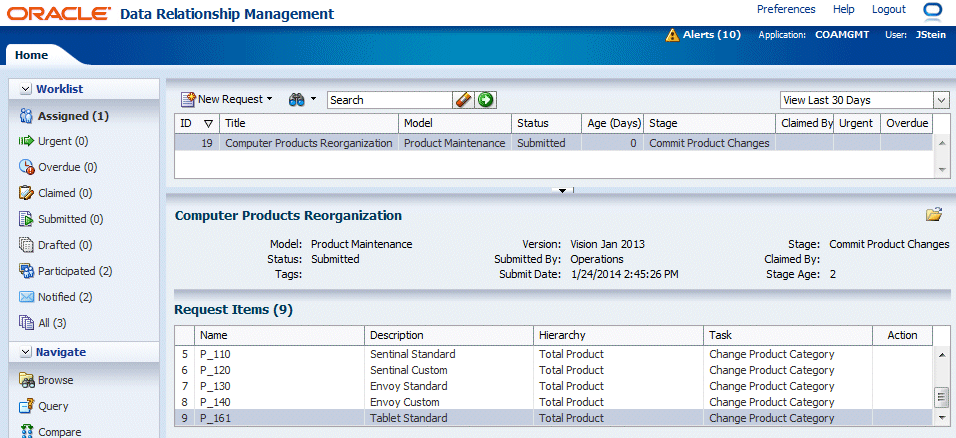This screenshot has width=956, height=438.
Task: Open the binoculars find dropdown
Action: point(301,100)
